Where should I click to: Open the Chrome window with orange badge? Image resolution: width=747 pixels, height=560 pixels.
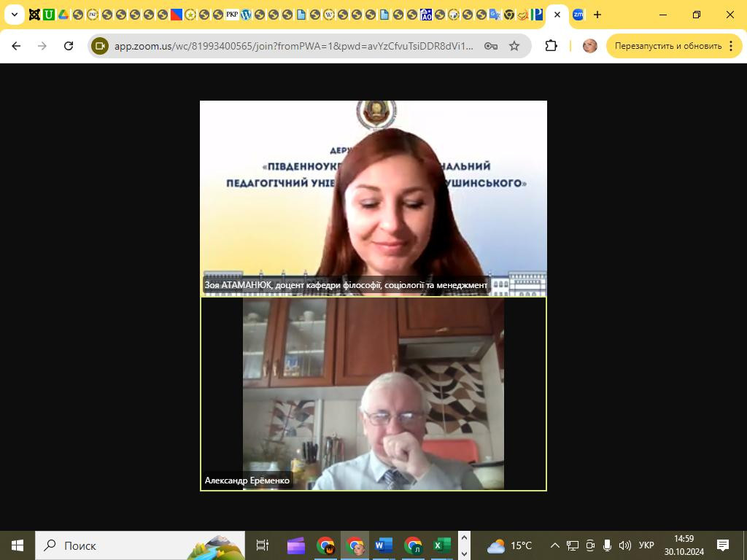click(325, 545)
